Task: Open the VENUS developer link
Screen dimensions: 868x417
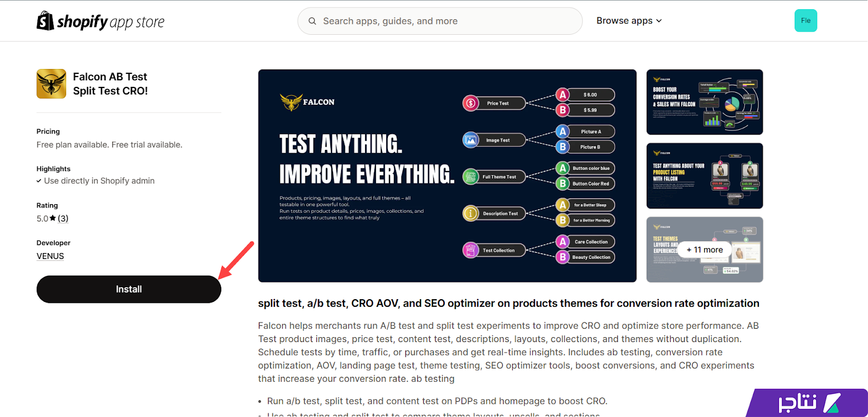Action: pos(50,256)
